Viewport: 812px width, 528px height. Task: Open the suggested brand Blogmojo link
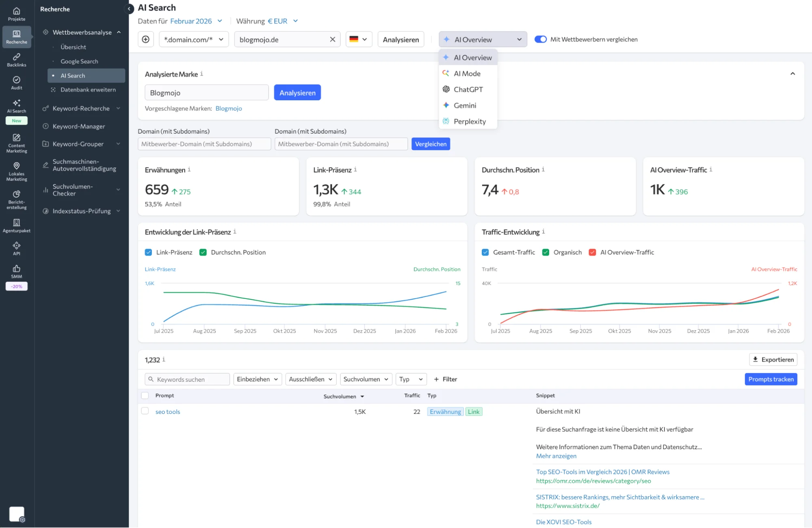tap(229, 108)
